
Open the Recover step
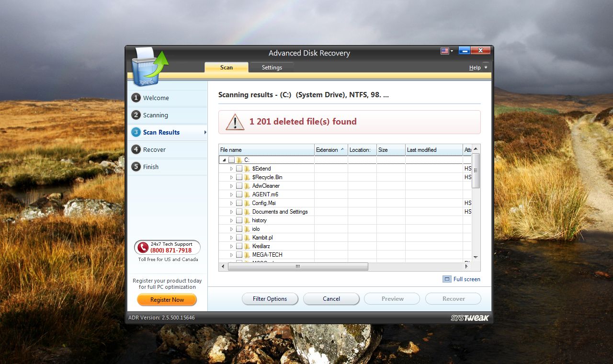pyautogui.click(x=168, y=149)
